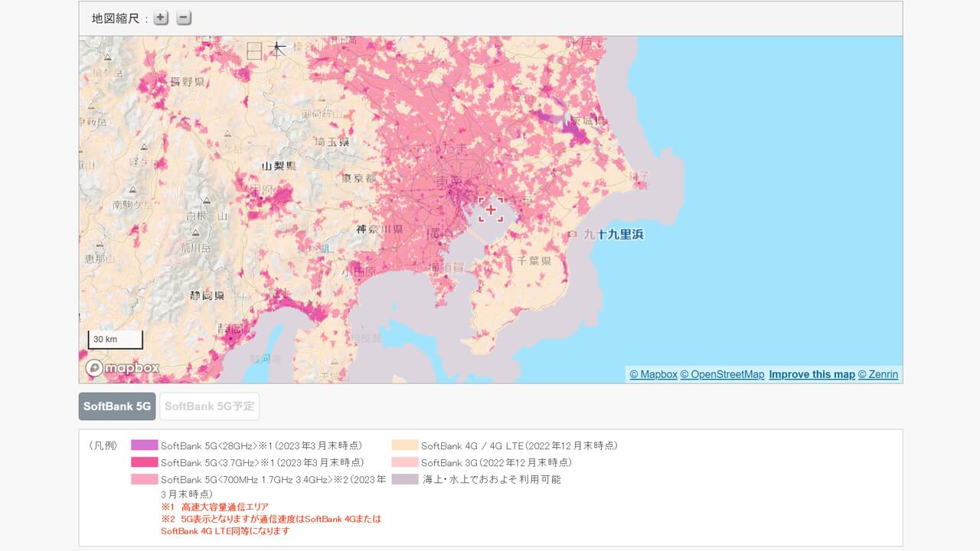Click the SoftBank 5G 28GHz purple swatch

(x=145, y=445)
